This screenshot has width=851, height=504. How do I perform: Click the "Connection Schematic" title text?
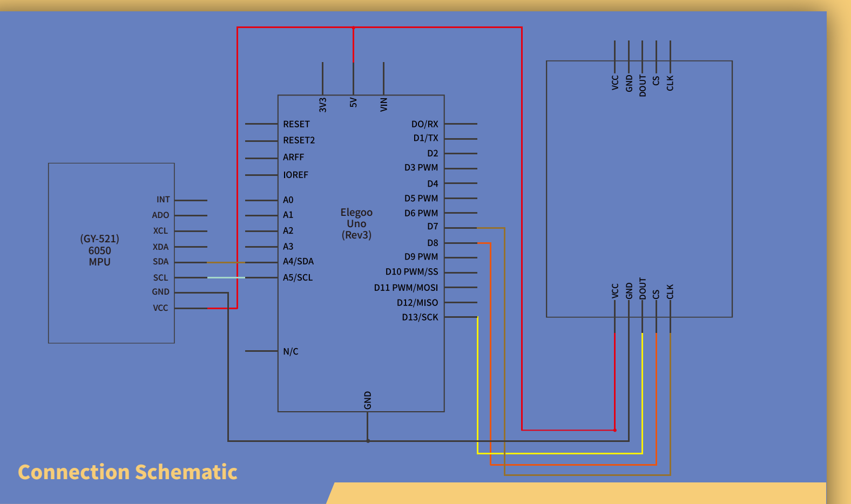127,472
